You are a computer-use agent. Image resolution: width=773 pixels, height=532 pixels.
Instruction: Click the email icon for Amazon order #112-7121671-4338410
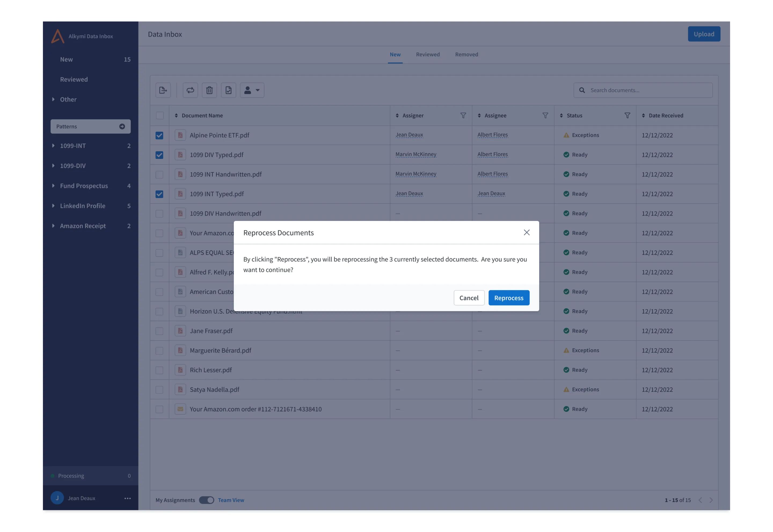tap(180, 409)
